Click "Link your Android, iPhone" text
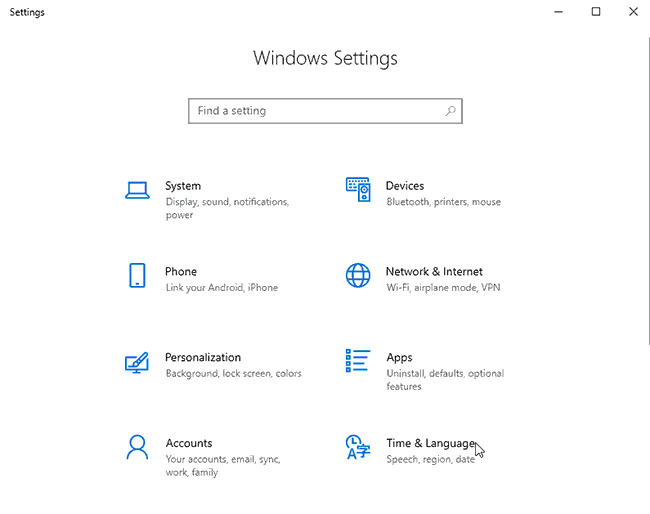The image size is (650, 514). click(222, 288)
